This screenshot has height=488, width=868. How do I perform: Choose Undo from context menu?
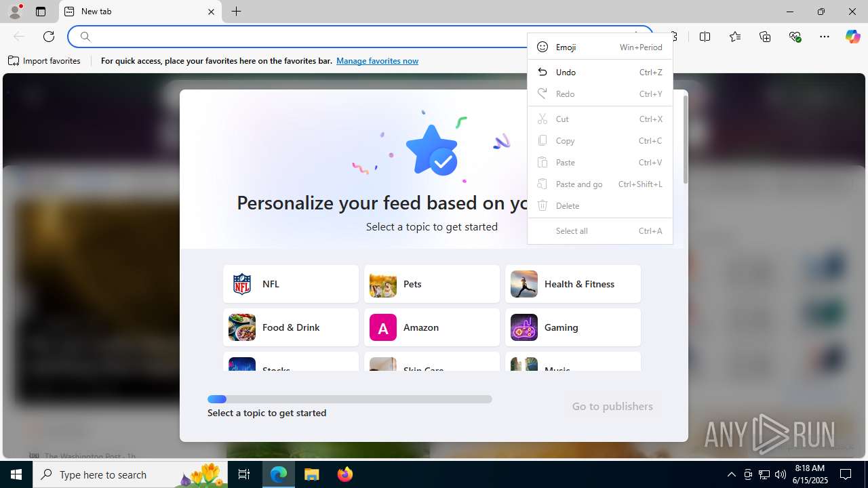coord(600,72)
